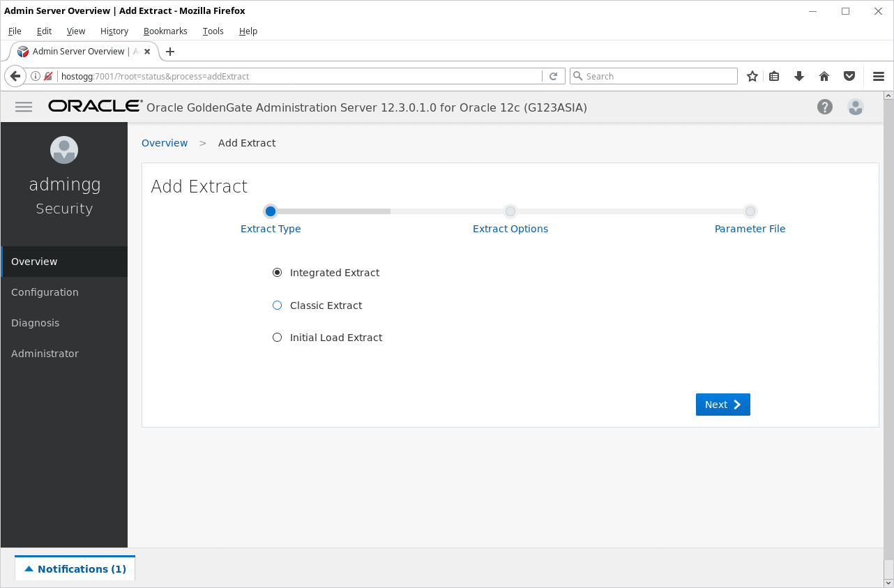Screen dimensions: 894x588
Task: Click the Extract Options progress step dot
Action: tap(510, 211)
